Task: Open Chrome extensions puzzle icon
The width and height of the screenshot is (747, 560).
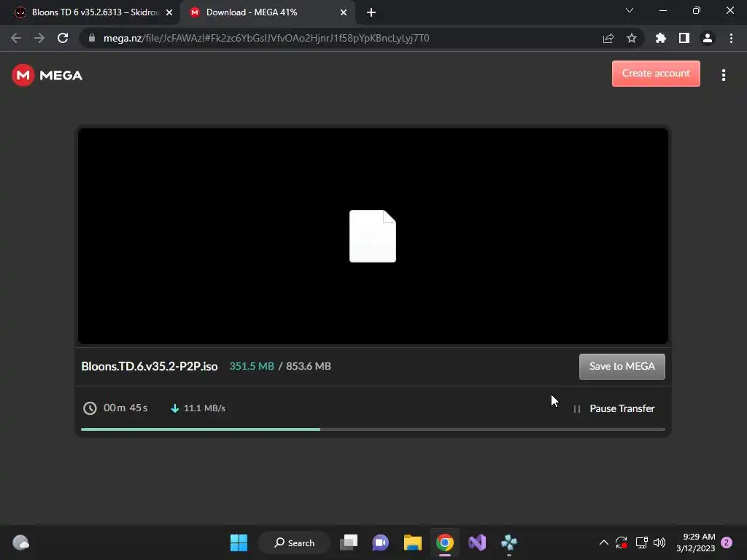Action: click(x=661, y=38)
